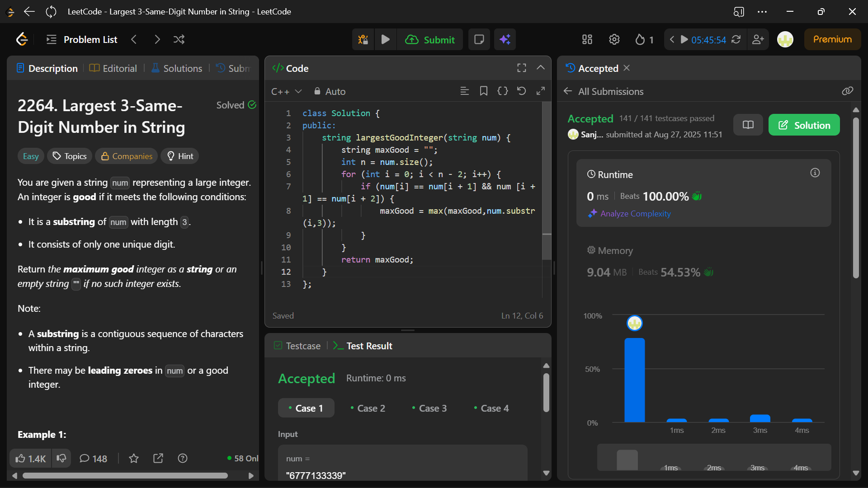The width and height of the screenshot is (868, 488).
Task: Click the bookmark icon in code editor
Action: (x=483, y=91)
